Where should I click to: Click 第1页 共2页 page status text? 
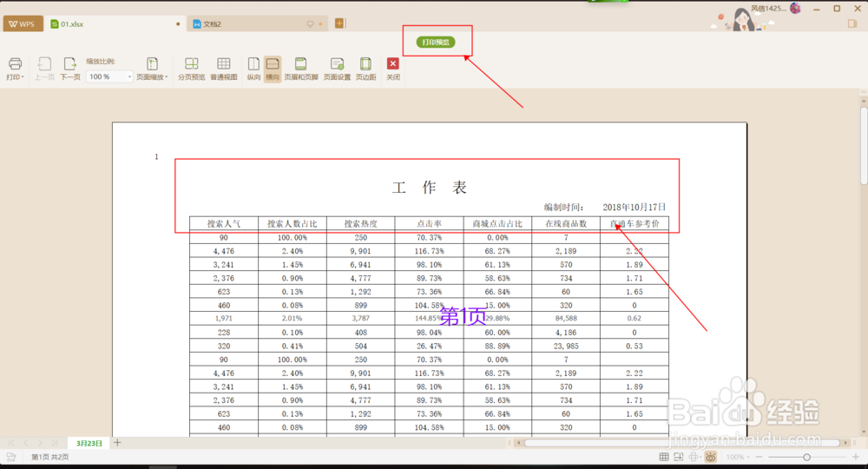(49, 457)
